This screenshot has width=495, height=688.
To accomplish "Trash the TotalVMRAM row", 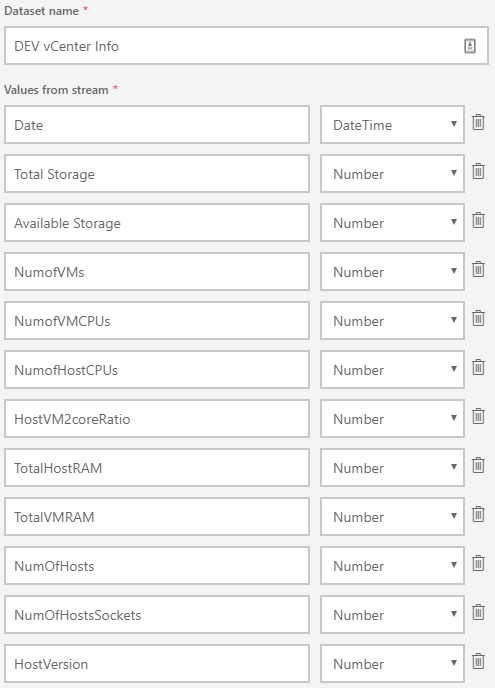I will click(x=478, y=514).
